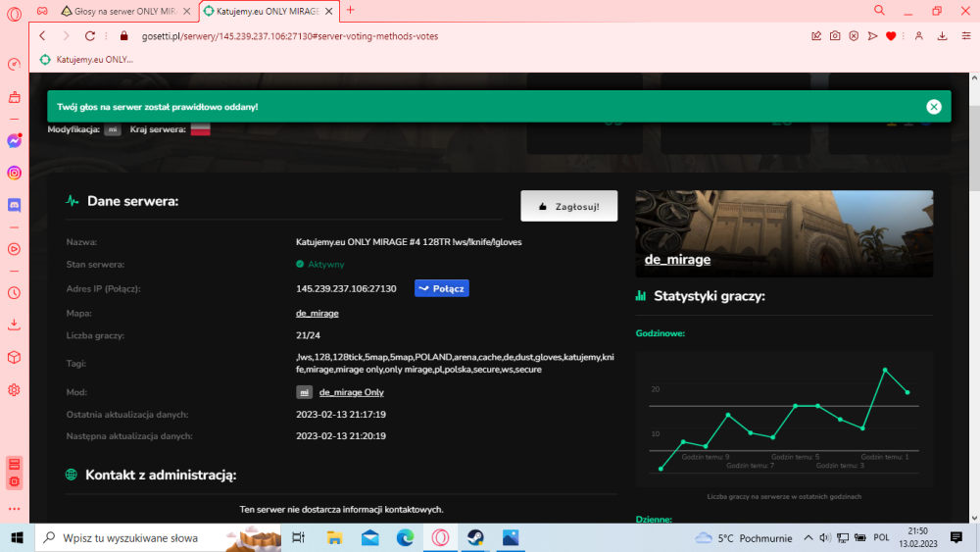Open File Explorer from the taskbar
Image resolution: width=980 pixels, height=552 pixels.
pyautogui.click(x=334, y=537)
